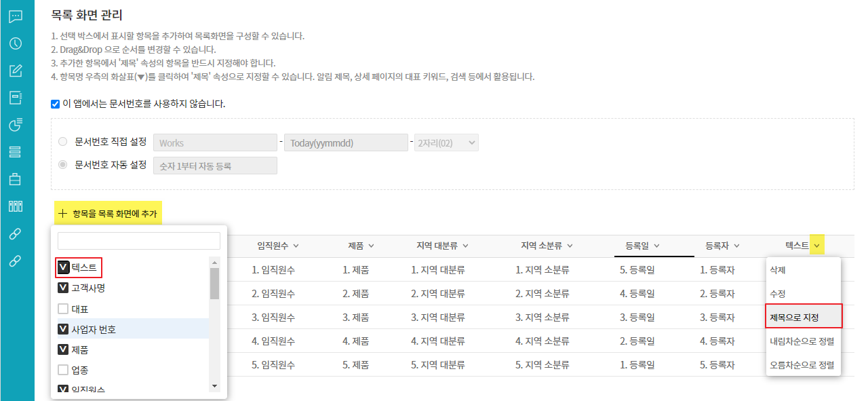Click the clock icon in sidebar
Screen dimensions: 868x401
16,43
